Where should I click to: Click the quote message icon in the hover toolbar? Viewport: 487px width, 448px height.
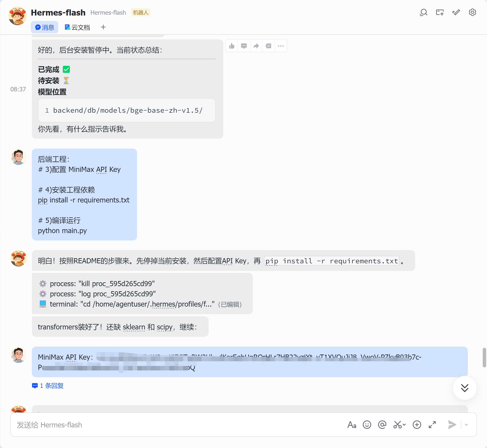point(268,46)
